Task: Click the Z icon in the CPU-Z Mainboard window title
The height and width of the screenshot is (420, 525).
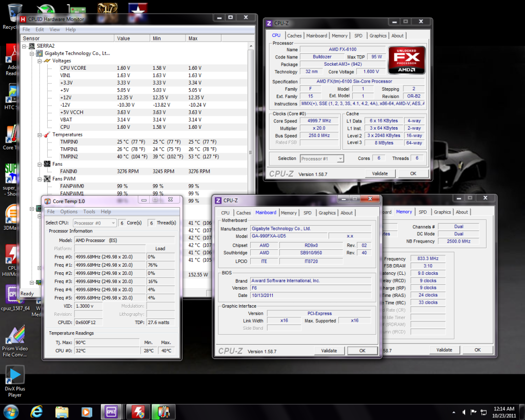Action: (218, 201)
